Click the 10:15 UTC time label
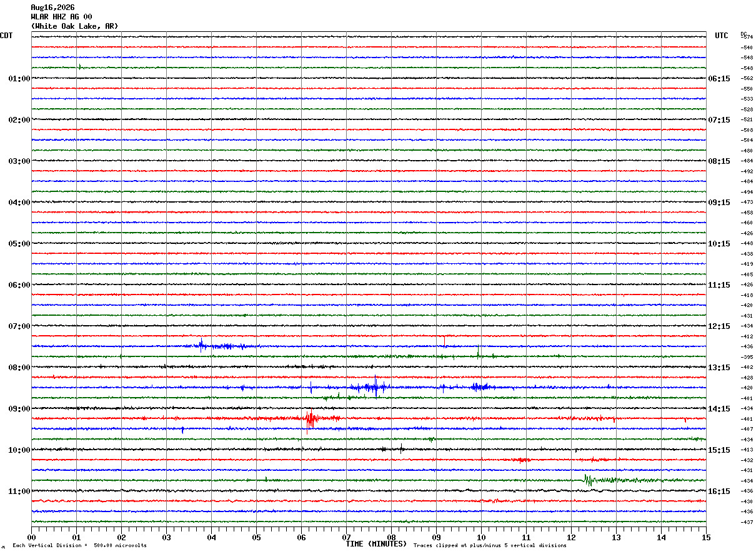The height and width of the screenshot is (554, 756). [719, 244]
